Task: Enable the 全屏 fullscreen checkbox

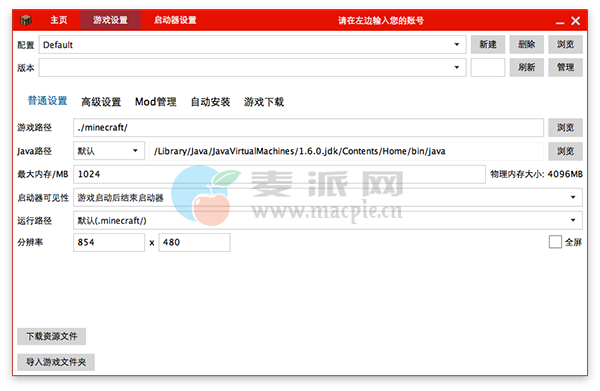Action: (x=555, y=242)
